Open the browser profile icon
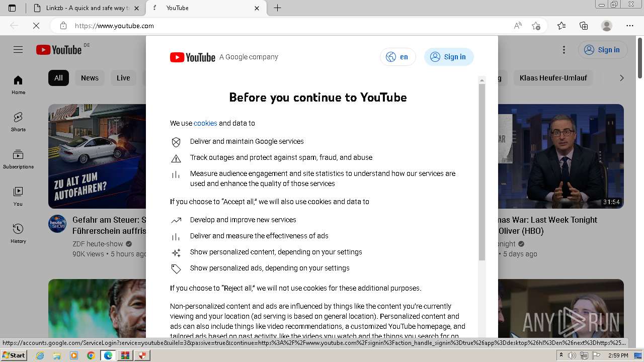The width and height of the screenshot is (644, 362). pyautogui.click(x=607, y=26)
